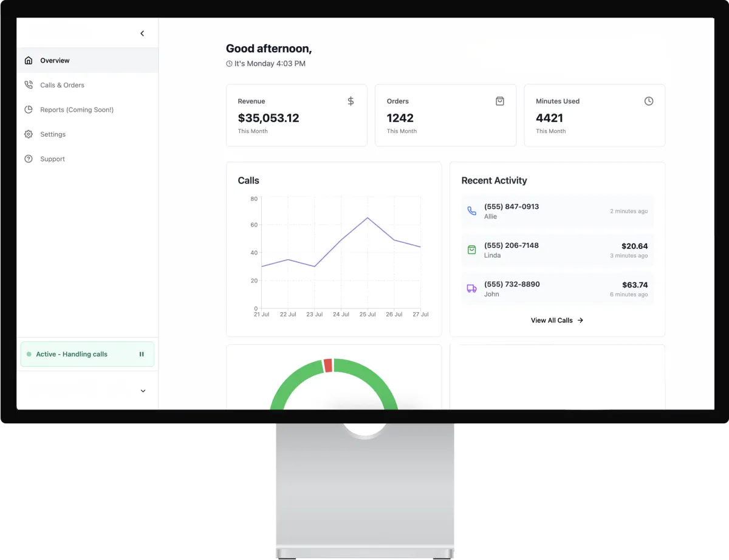Click the Reports pie chart icon
The image size is (729, 560).
coord(28,110)
